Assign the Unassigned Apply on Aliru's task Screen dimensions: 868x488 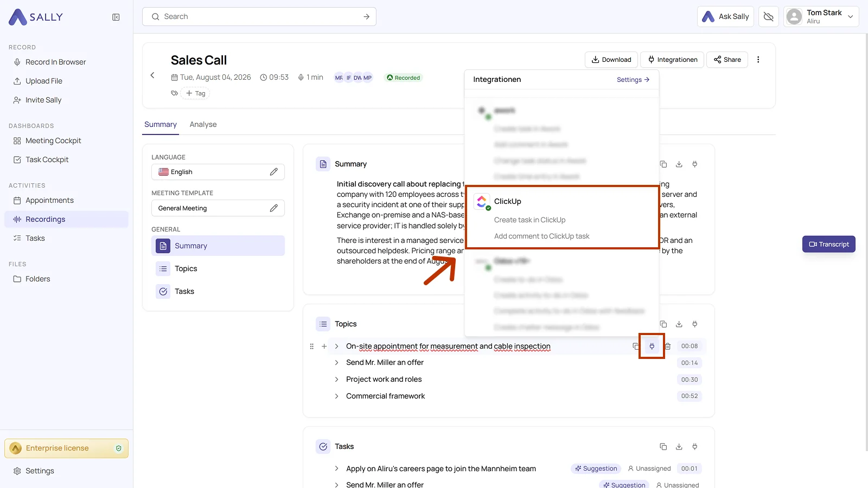click(x=649, y=468)
